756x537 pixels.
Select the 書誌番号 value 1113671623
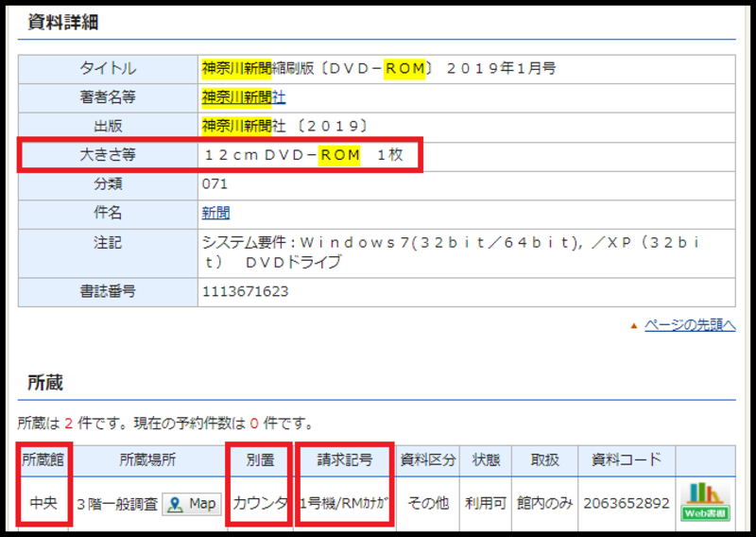[x=246, y=291]
